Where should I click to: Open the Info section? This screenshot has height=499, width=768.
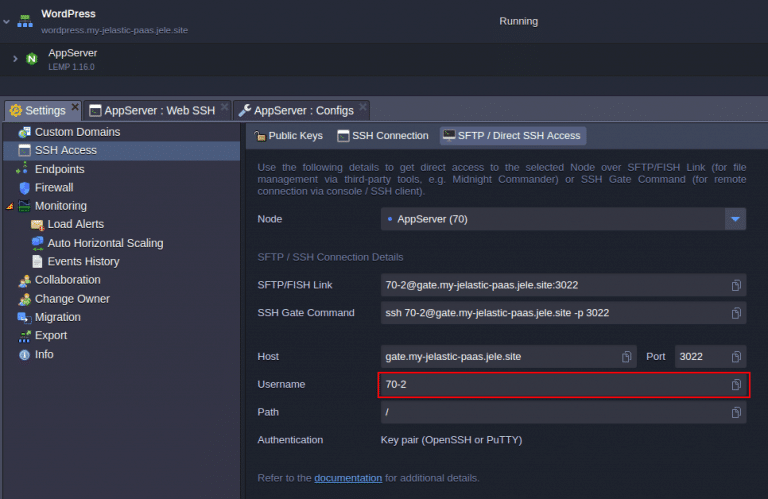click(121, 355)
